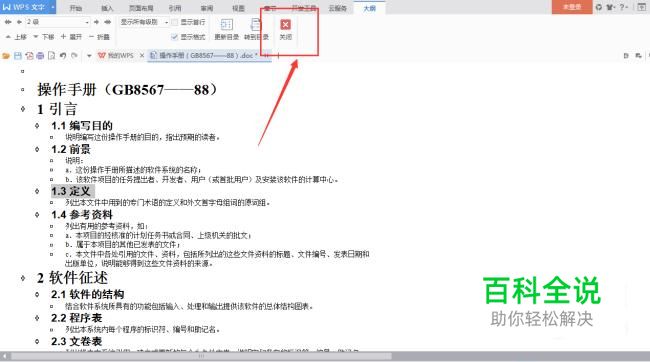Redo action with the redo arrow
This screenshot has height=362, width=650.
click(x=74, y=56)
